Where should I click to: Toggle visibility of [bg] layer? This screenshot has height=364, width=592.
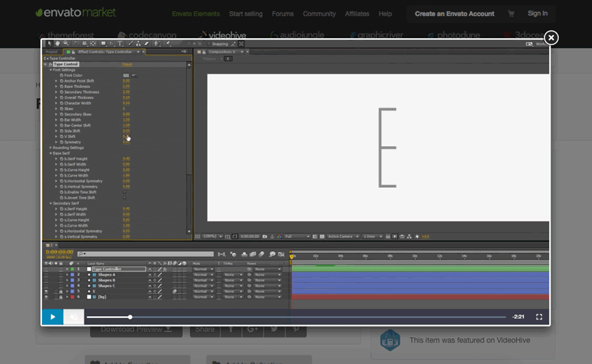pos(46,297)
